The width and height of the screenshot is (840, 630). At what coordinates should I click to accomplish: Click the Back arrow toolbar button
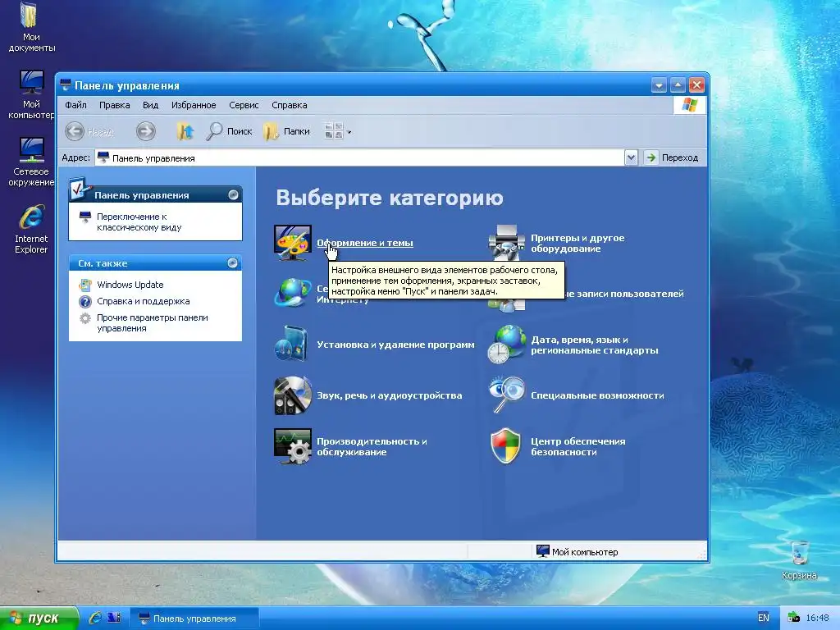pos(89,131)
